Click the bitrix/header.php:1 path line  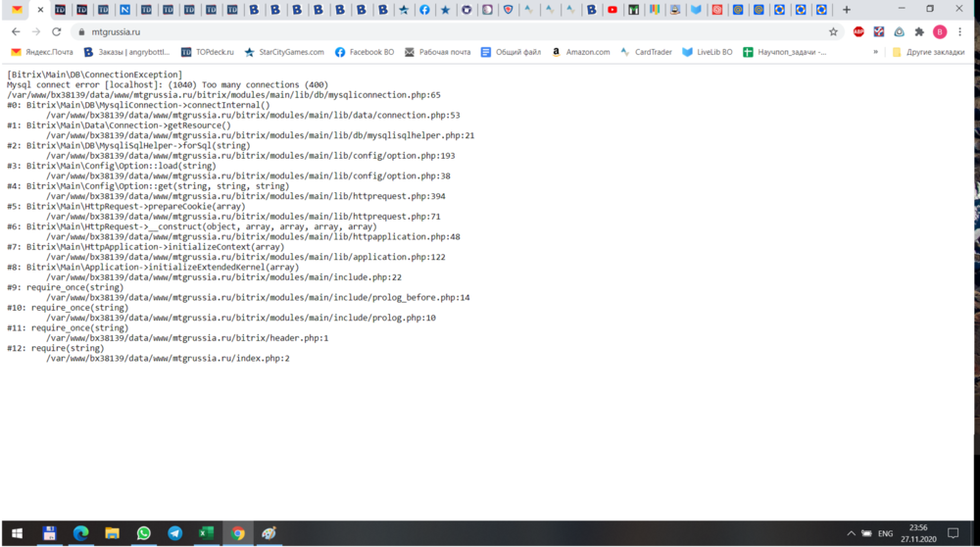[187, 338]
